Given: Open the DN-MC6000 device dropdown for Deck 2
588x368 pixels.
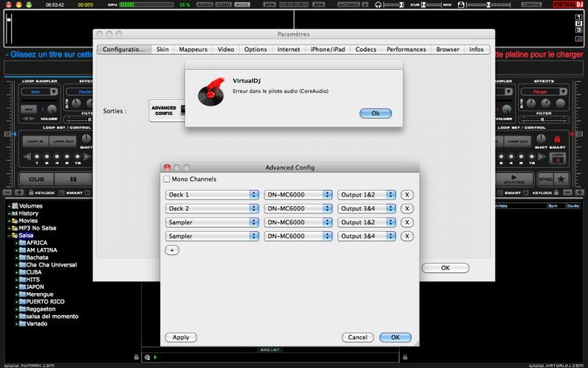Looking at the screenshot, I should [298, 208].
